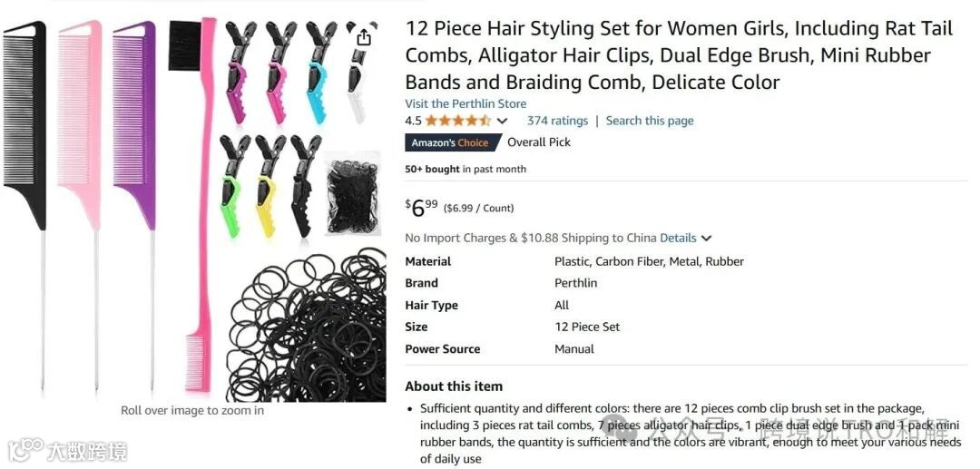Click the product title heading
Viewport: 980px width, 469px height.
[x=679, y=55]
